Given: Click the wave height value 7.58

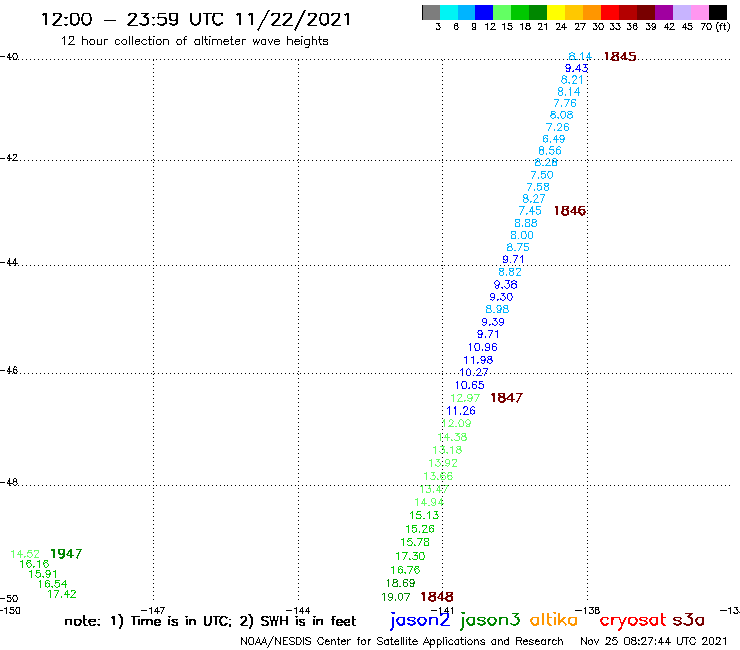Looking at the screenshot, I should (x=538, y=187).
